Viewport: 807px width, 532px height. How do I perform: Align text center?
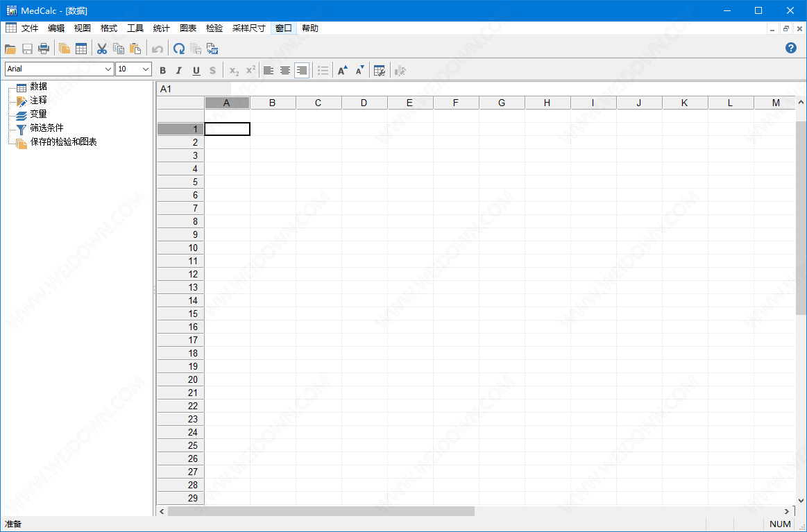285,71
